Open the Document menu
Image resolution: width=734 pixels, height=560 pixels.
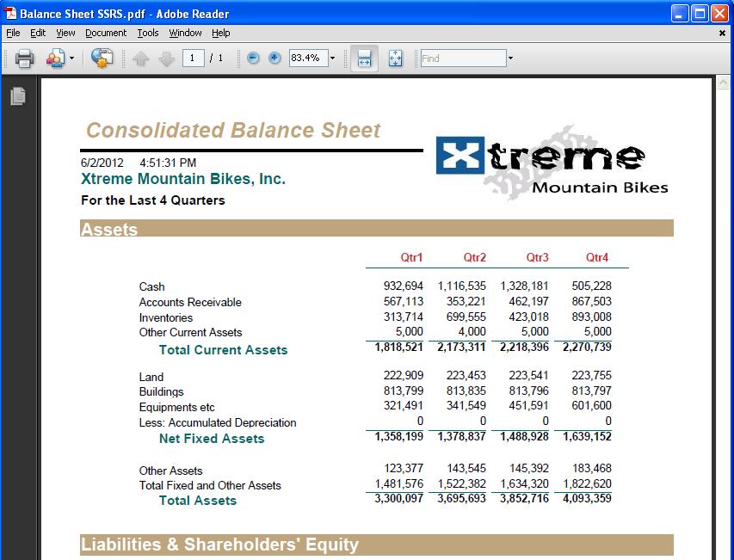coord(106,33)
